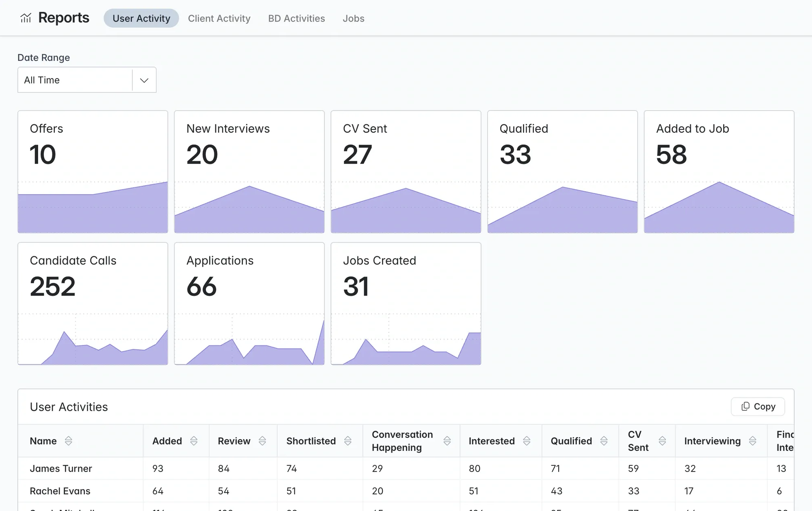
Task: Switch to BD Activities tab
Action: pos(296,18)
